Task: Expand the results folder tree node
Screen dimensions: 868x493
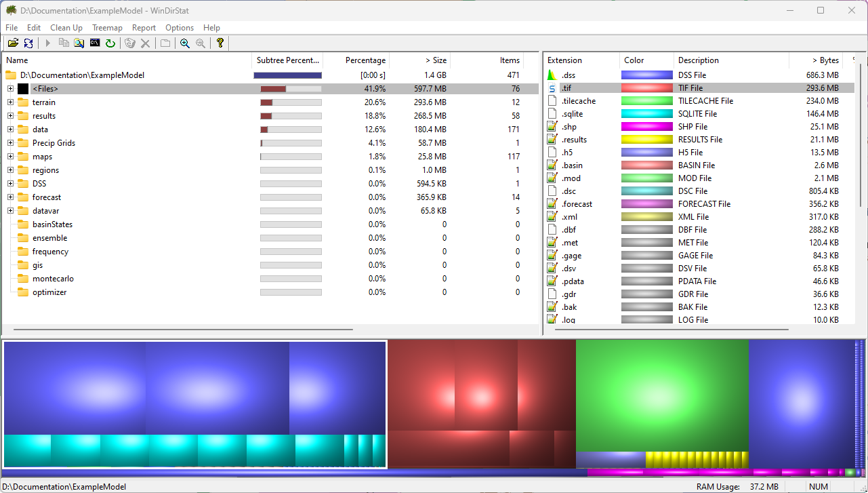Action: [10, 116]
